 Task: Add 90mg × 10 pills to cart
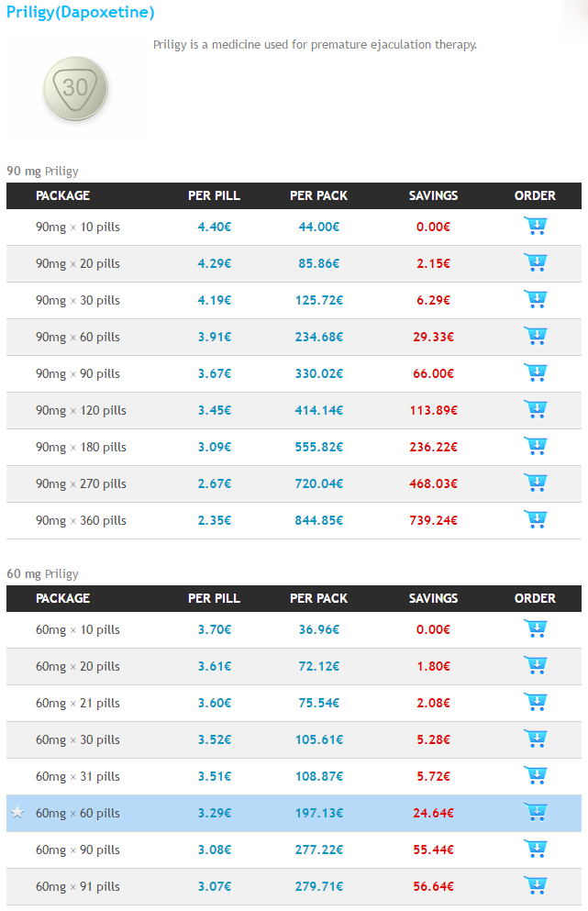tap(535, 226)
